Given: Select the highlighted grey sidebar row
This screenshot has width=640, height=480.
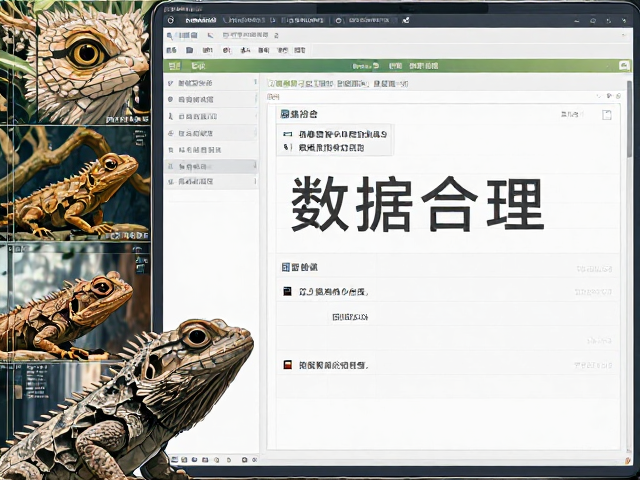Looking at the screenshot, I should [x=211, y=167].
